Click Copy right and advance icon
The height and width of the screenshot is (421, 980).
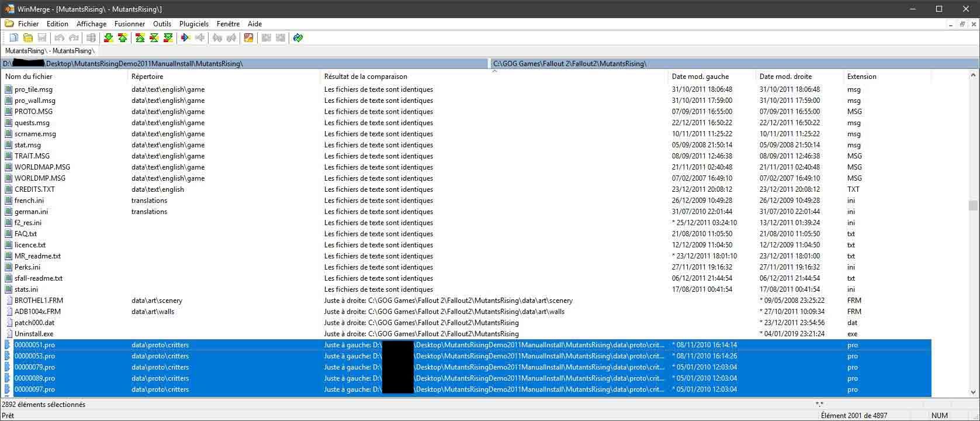[x=217, y=38]
